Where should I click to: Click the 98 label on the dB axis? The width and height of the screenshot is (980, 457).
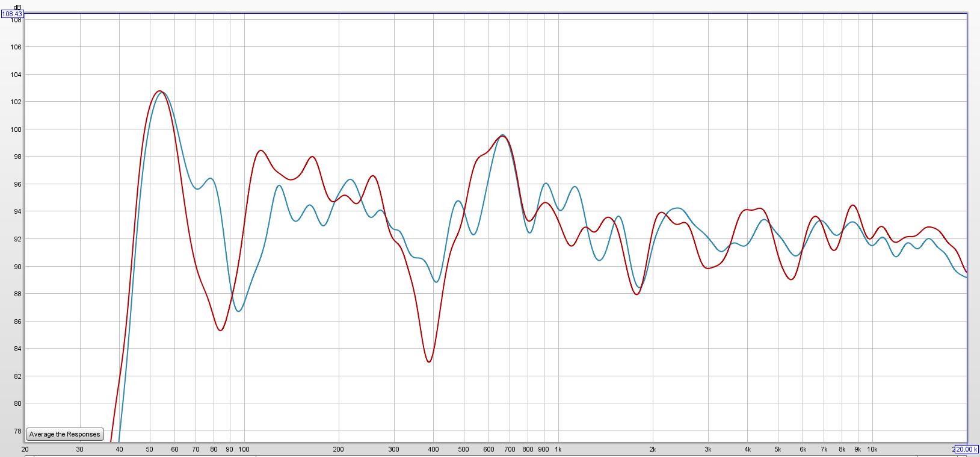18,157
